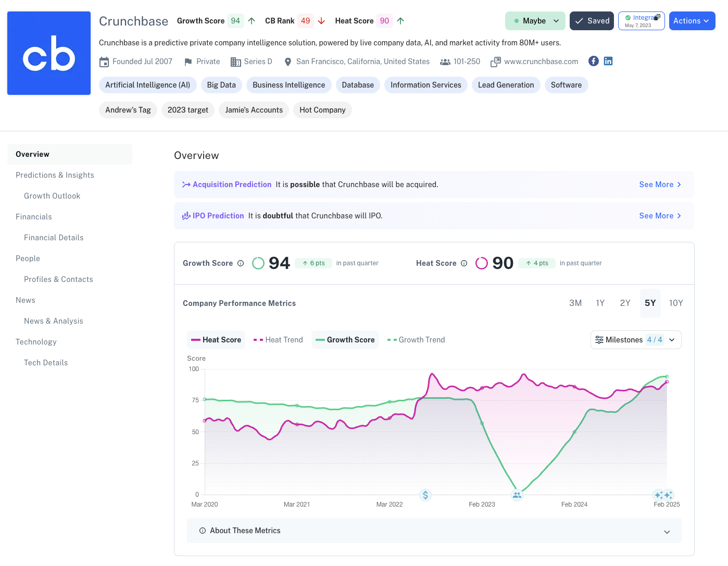
Task: Toggle the Growth Trend chart series
Action: click(x=416, y=340)
